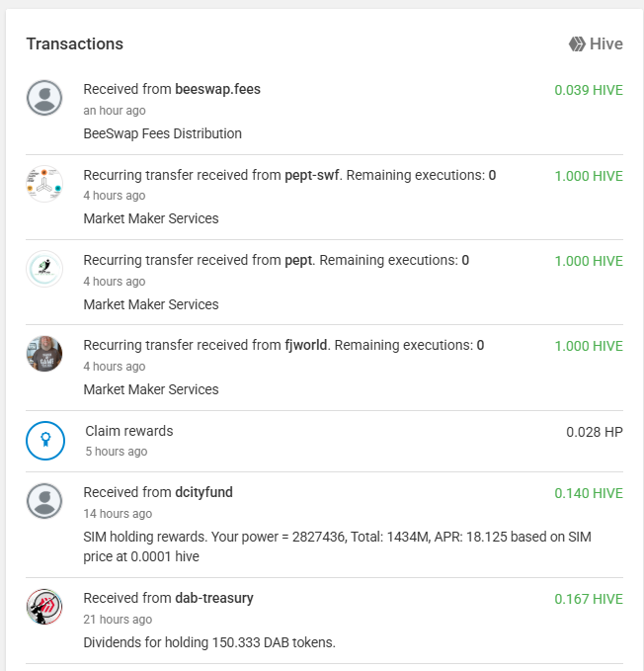Open the pept username link
Viewport: 644px width, 671px height.
coord(299,260)
